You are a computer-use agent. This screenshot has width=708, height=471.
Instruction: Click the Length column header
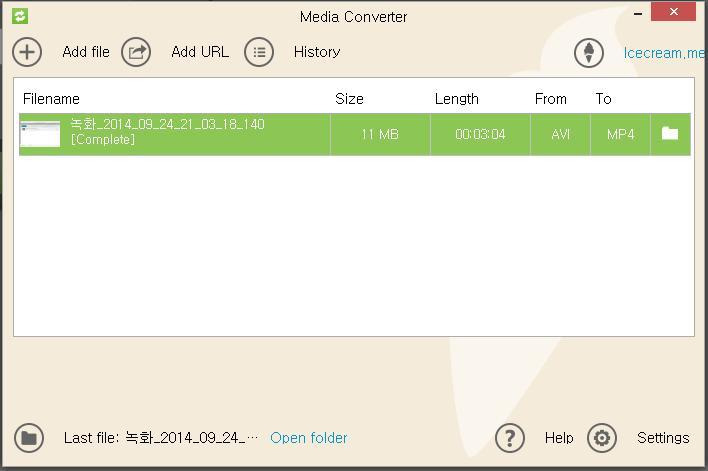click(456, 98)
